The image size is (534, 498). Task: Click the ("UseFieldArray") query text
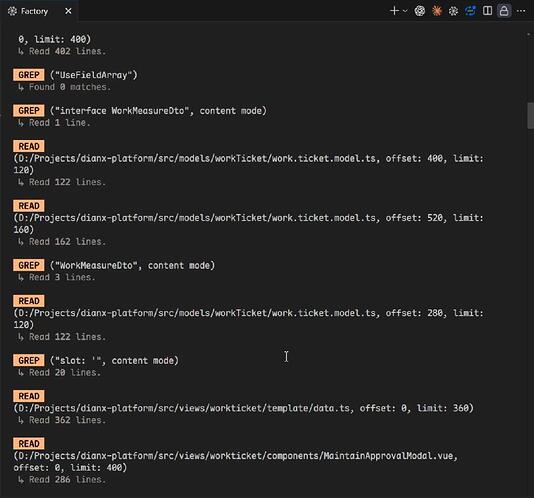(x=94, y=75)
